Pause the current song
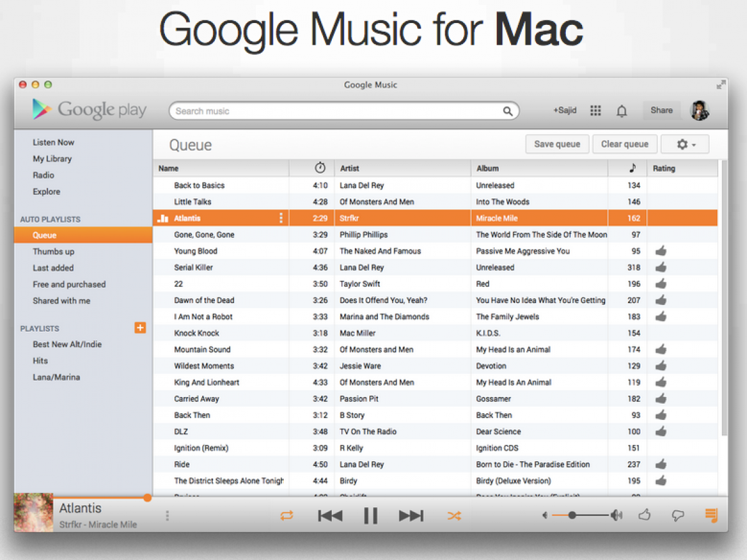 click(370, 515)
